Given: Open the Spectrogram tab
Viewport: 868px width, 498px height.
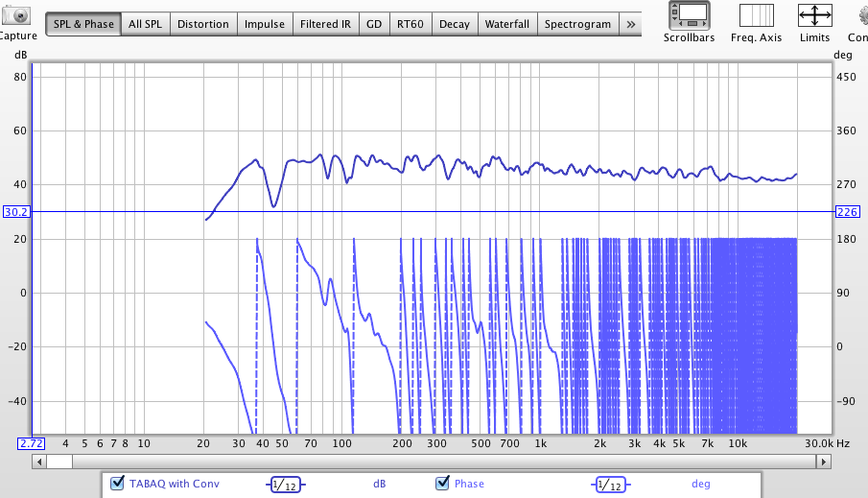Looking at the screenshot, I should click(x=578, y=24).
